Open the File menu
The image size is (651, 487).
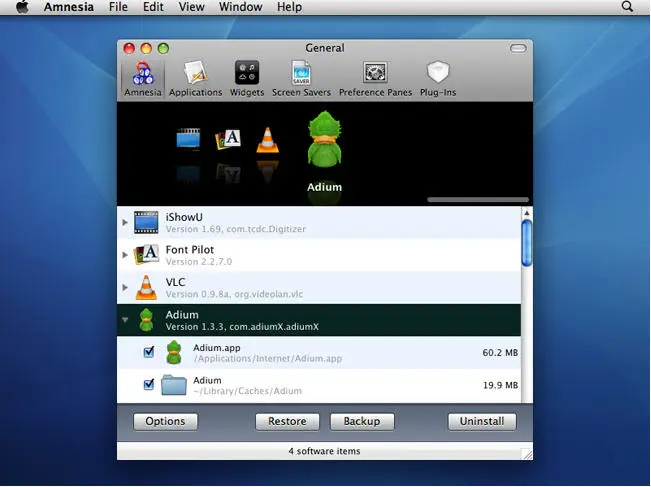118,7
